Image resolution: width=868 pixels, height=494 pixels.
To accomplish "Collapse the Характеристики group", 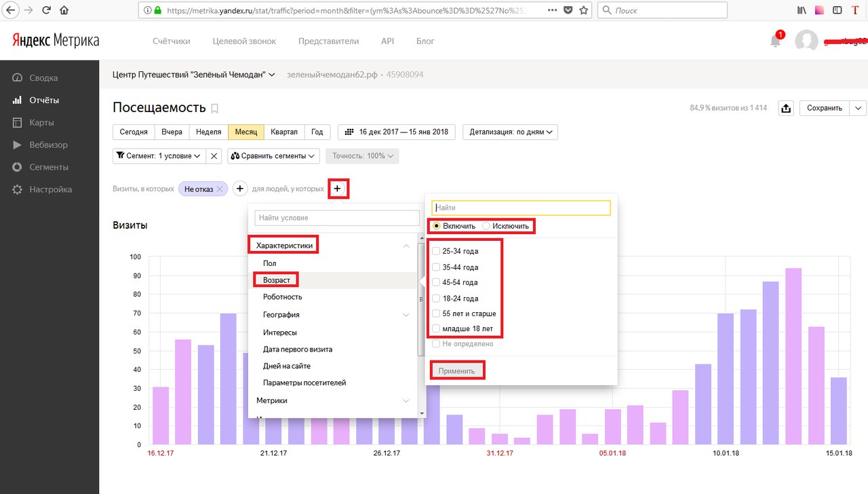I will (406, 246).
